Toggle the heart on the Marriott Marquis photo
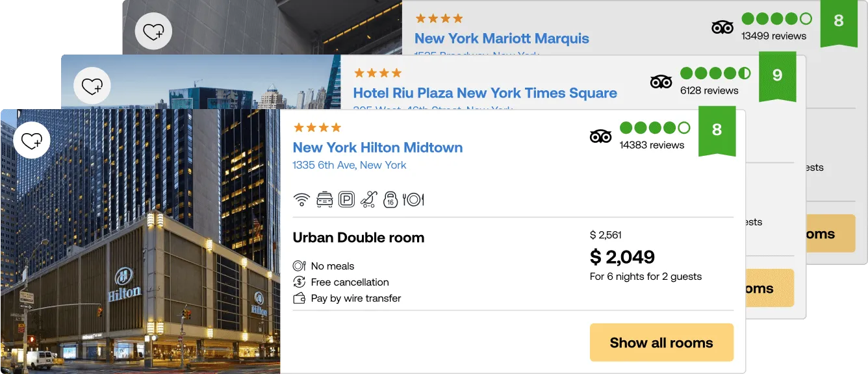The height and width of the screenshot is (374, 868). coord(153,31)
